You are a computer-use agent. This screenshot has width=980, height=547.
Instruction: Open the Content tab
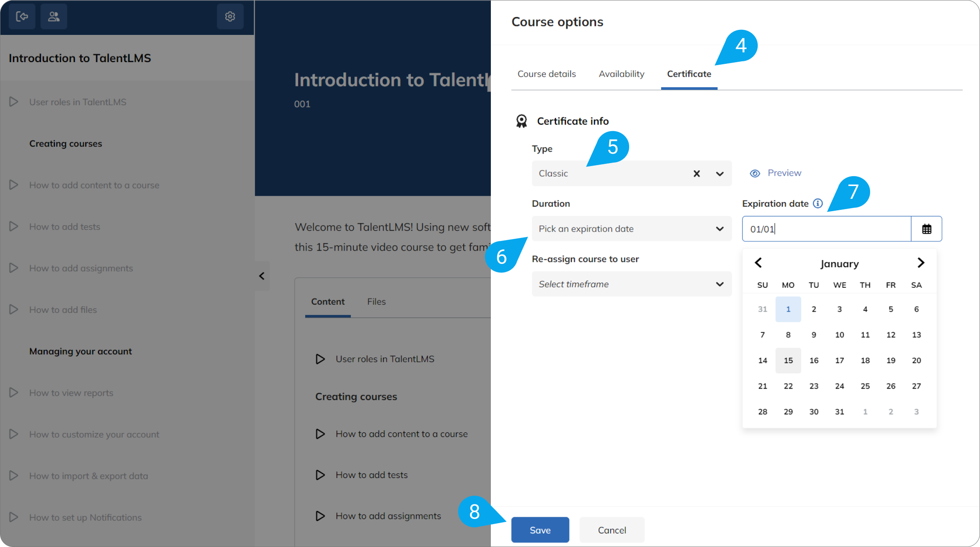coord(328,302)
